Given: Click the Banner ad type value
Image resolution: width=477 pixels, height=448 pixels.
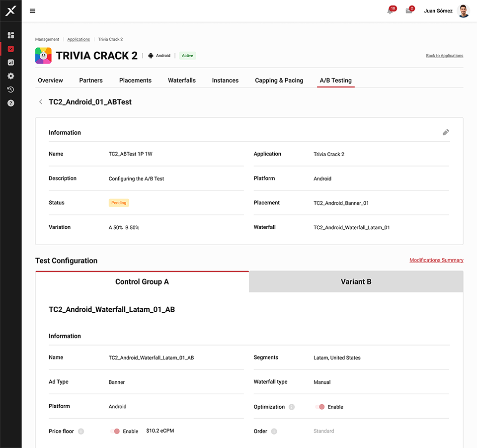Looking at the screenshot, I should [x=116, y=382].
